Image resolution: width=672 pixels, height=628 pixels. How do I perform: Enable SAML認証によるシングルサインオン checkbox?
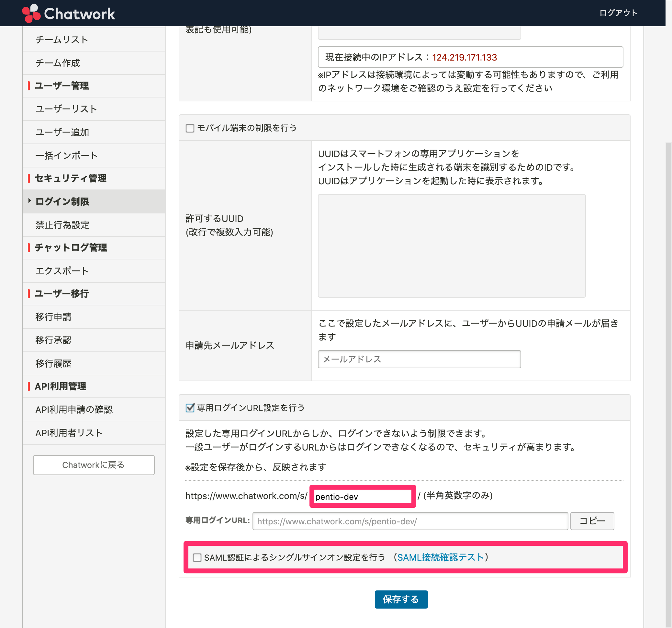point(197,558)
